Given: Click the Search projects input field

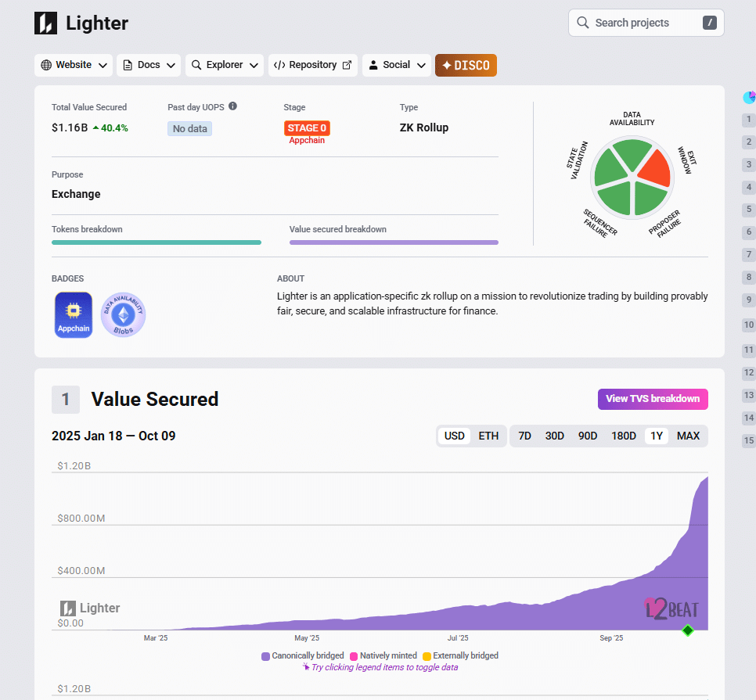Looking at the screenshot, I should 646,23.
